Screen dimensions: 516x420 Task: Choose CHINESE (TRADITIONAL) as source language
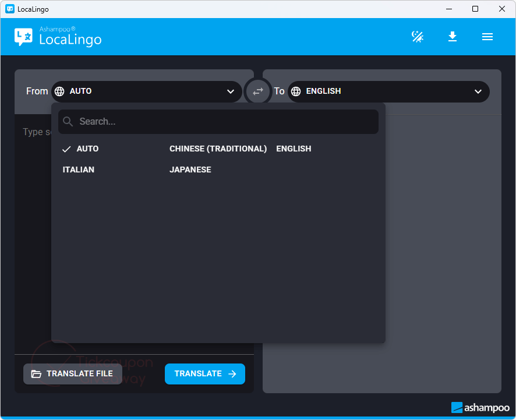coord(218,149)
